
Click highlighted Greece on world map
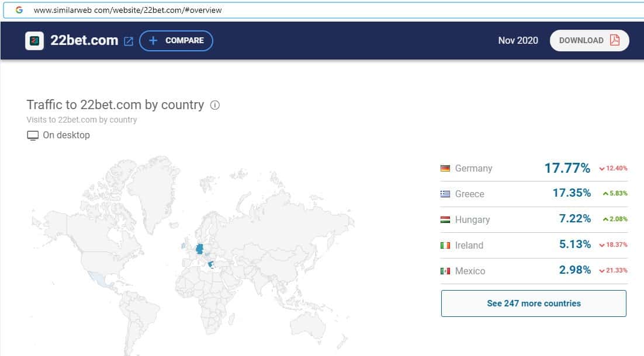coord(211,264)
